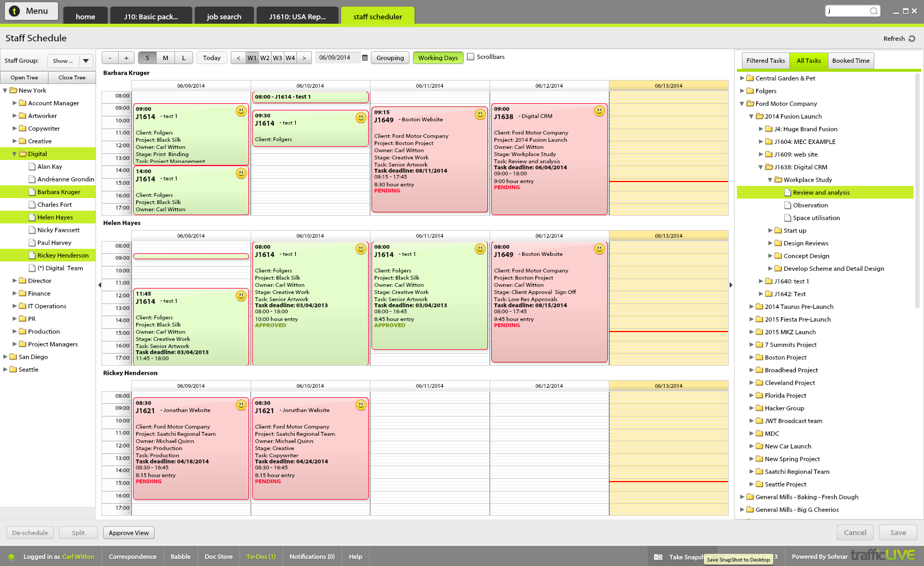
Task: Select Nicky Fawssett in staff tree
Action: 59,230
